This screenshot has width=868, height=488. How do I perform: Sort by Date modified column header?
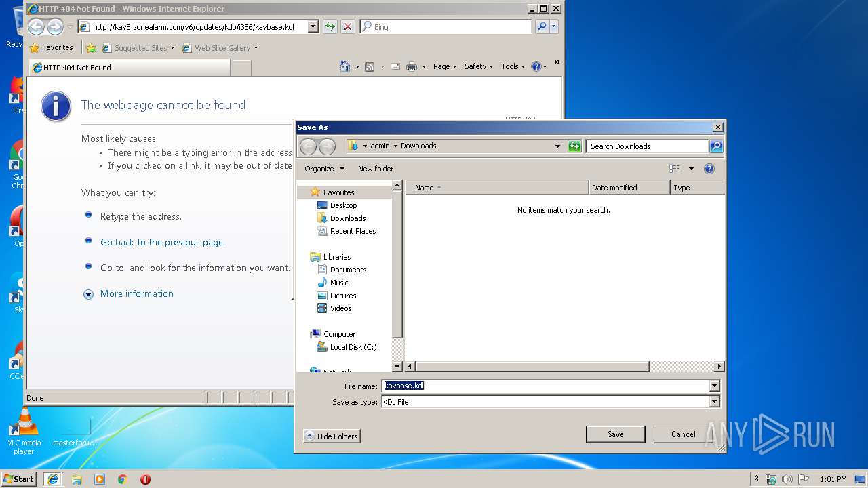629,188
